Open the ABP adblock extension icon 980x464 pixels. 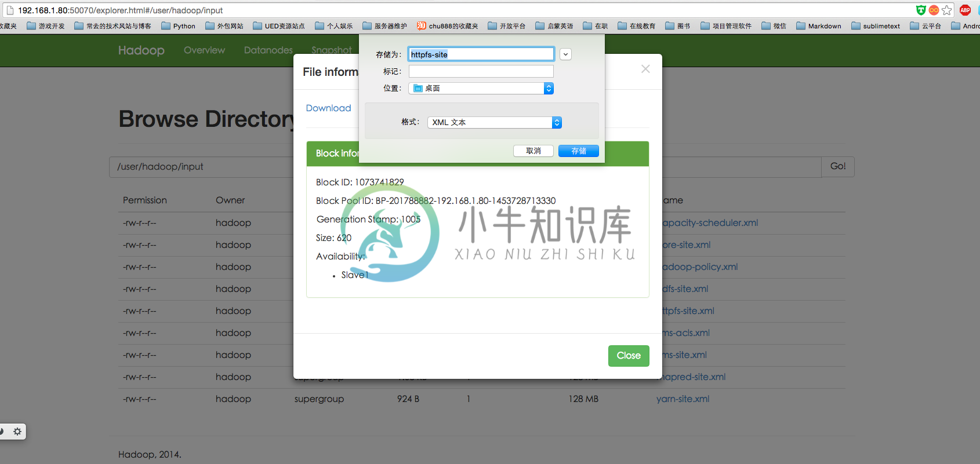click(965, 10)
